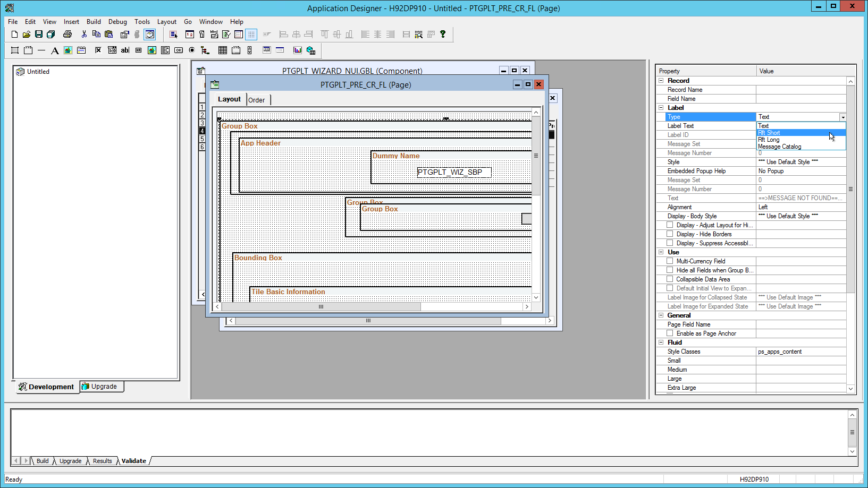
Task: Switch to the Upgrade workspace tab
Action: coord(102,387)
